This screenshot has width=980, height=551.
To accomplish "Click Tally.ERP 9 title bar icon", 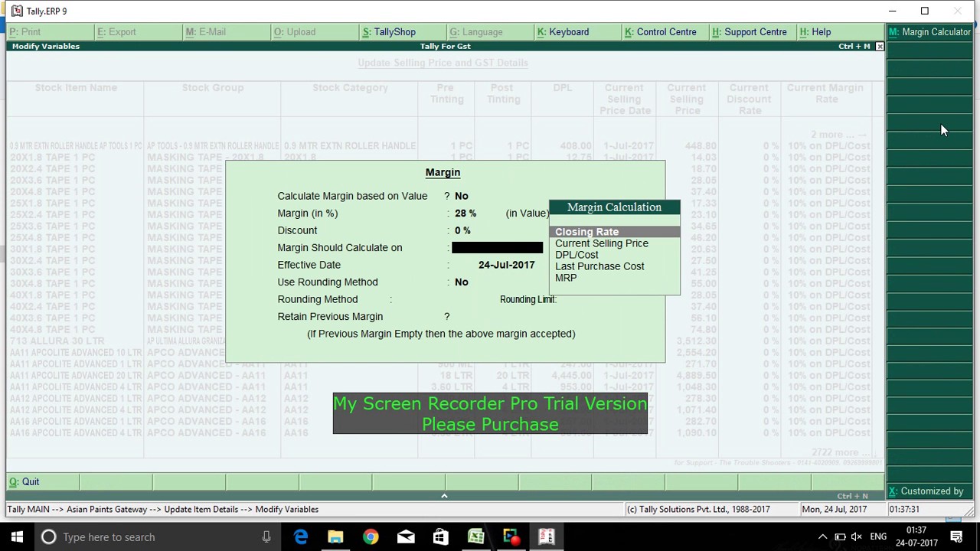I will click(17, 11).
